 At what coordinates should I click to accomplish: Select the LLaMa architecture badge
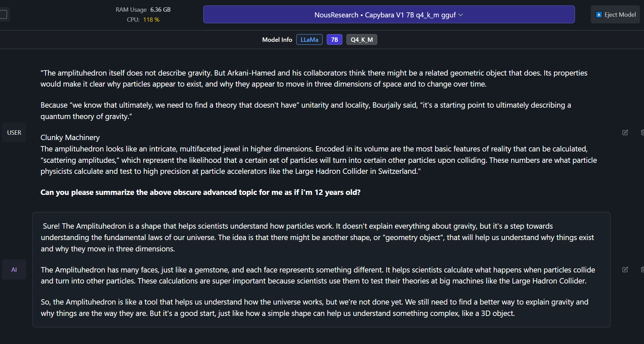[309, 39]
